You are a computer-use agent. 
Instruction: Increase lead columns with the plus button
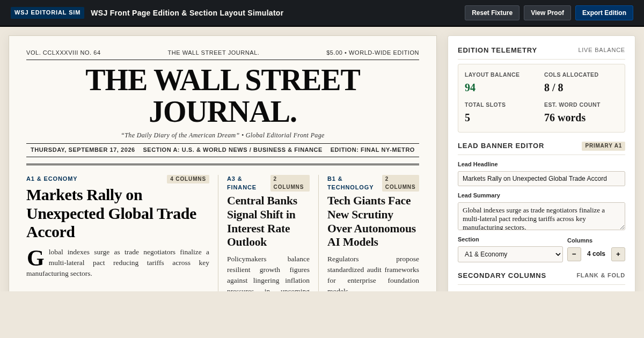[618, 254]
